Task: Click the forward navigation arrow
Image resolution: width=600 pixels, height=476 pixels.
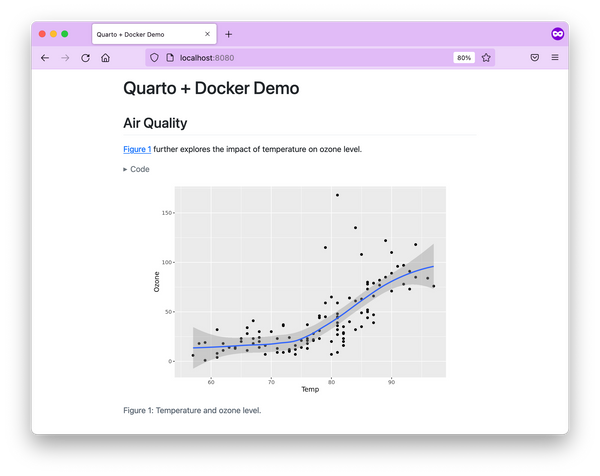Action: click(x=65, y=58)
